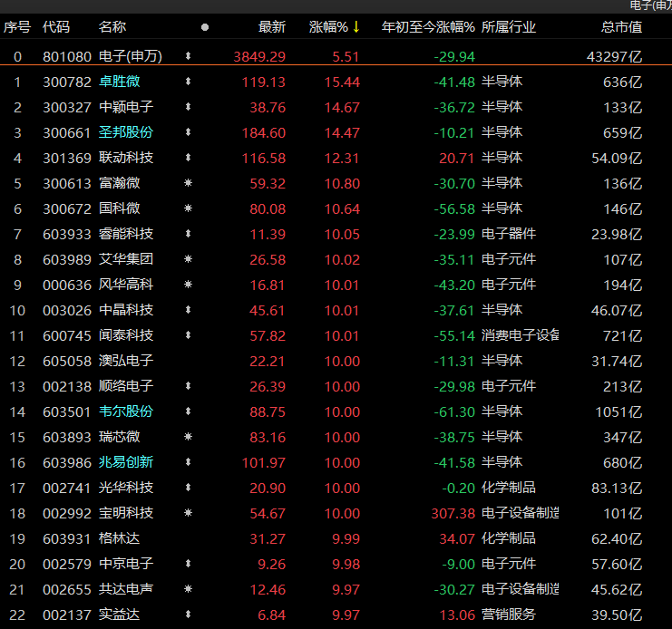Select the 电子(申万) index name

pyautogui.click(x=131, y=56)
